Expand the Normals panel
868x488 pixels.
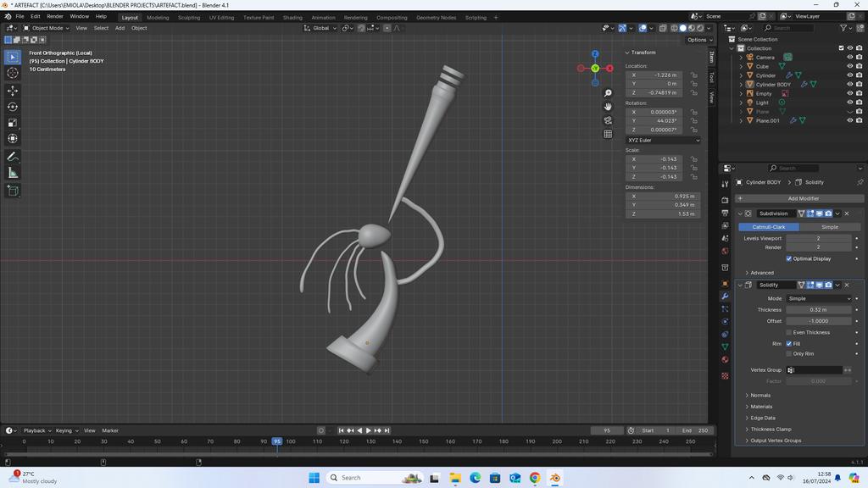[x=760, y=395]
